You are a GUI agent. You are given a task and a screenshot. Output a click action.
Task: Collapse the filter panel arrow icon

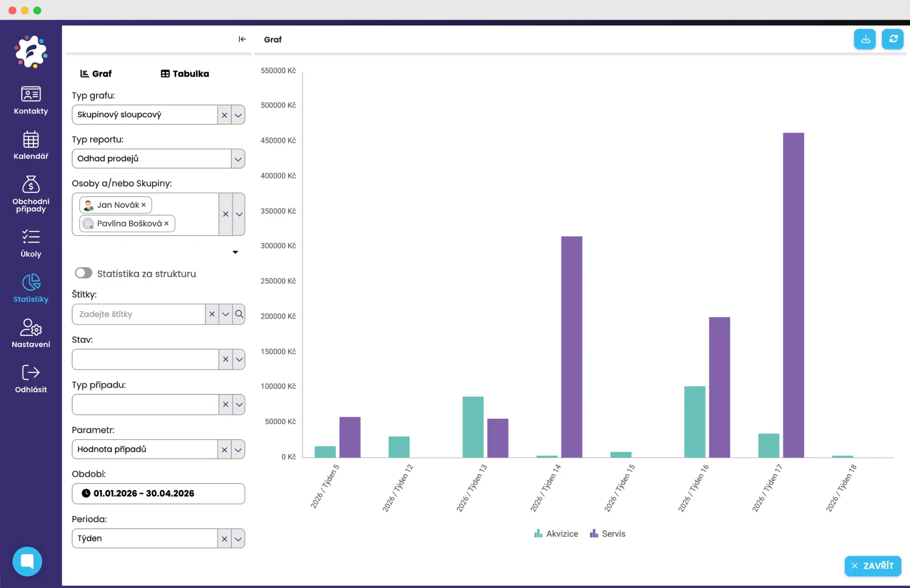[242, 39]
